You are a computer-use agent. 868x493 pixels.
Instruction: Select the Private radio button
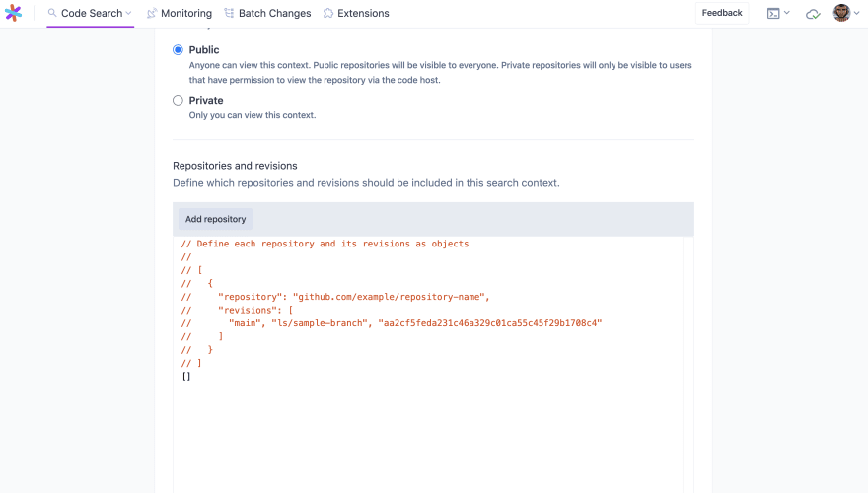coord(178,101)
